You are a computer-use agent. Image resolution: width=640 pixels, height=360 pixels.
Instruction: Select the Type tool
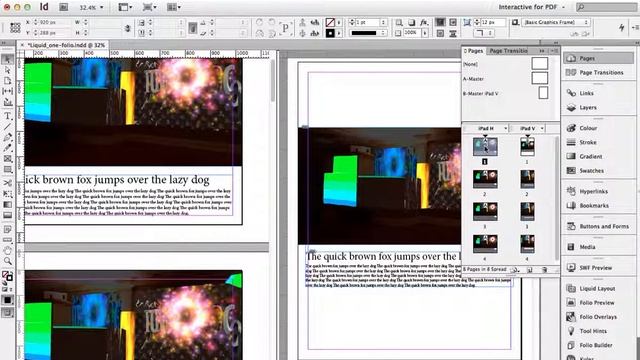click(x=7, y=116)
